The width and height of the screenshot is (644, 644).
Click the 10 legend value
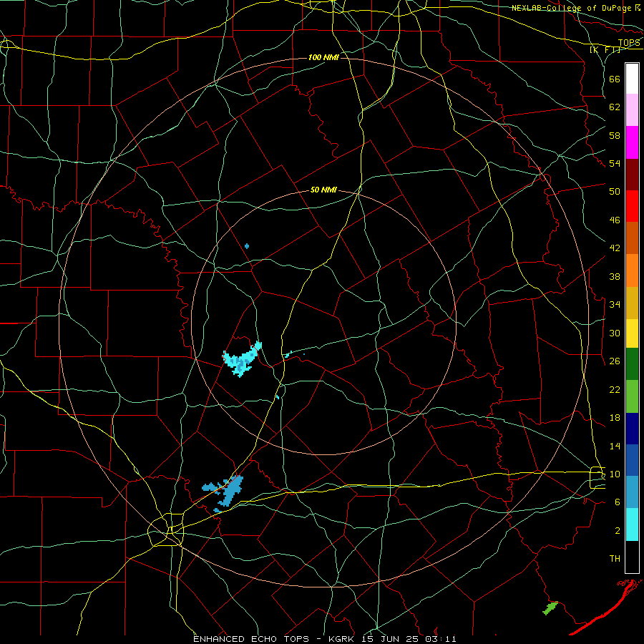point(615,474)
